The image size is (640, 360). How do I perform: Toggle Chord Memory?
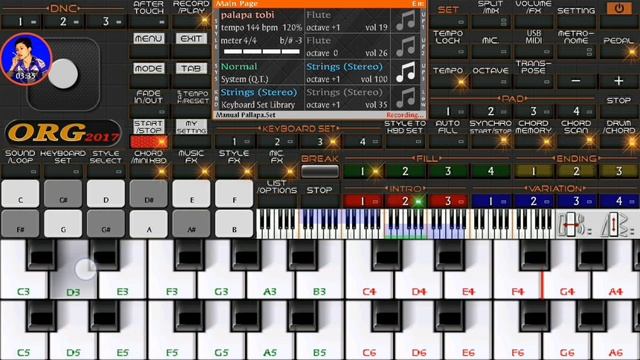pyautogui.click(x=533, y=141)
